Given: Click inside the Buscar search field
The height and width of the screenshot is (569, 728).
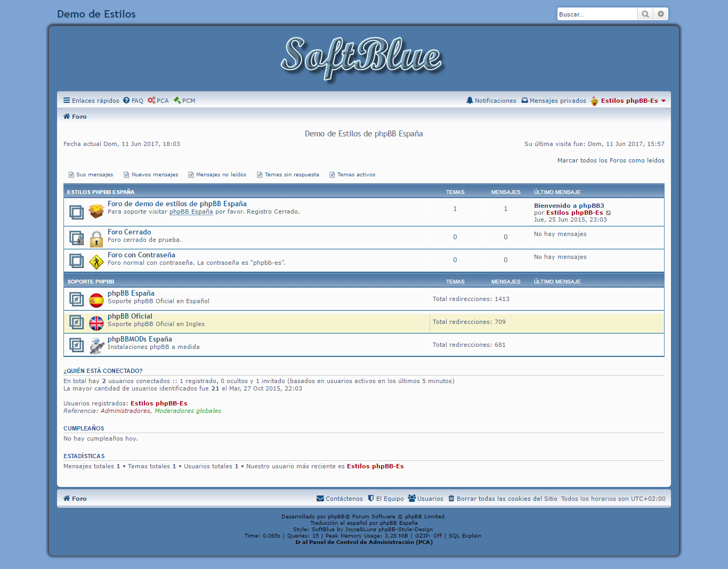Looking at the screenshot, I should click(x=596, y=14).
